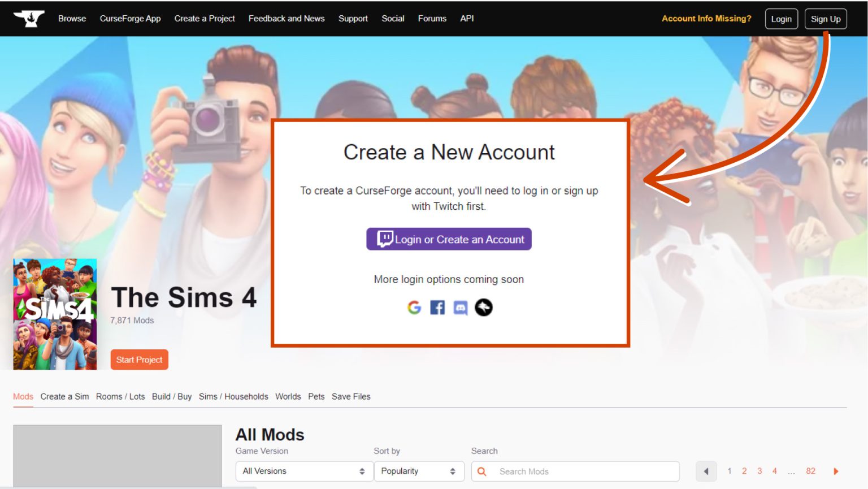Click the black Twitch-alternative login icon
868x489 pixels.
[483, 308]
